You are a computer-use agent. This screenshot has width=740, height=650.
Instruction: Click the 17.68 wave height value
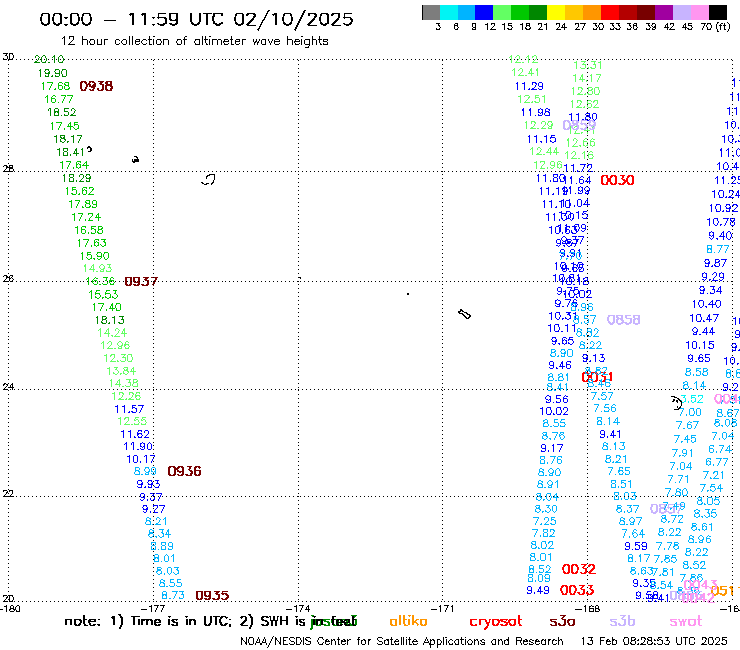[x=55, y=86]
